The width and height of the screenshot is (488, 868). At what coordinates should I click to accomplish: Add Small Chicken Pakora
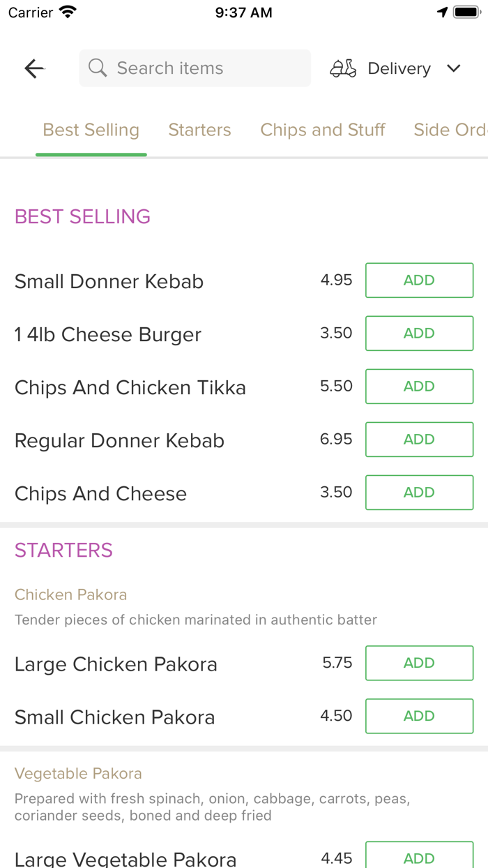[419, 716]
